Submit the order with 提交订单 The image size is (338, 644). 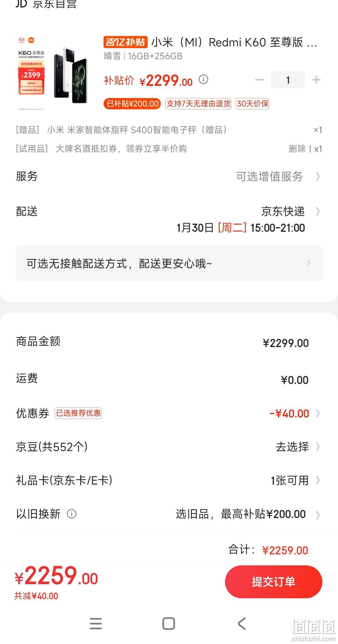tap(274, 582)
